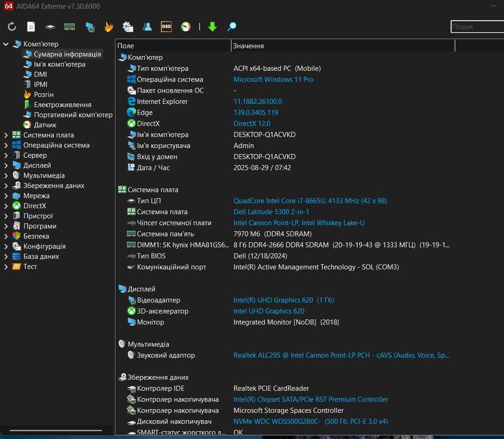This screenshot has height=439, width=504.
Task: Select the База даних tree item
Action: (41, 257)
